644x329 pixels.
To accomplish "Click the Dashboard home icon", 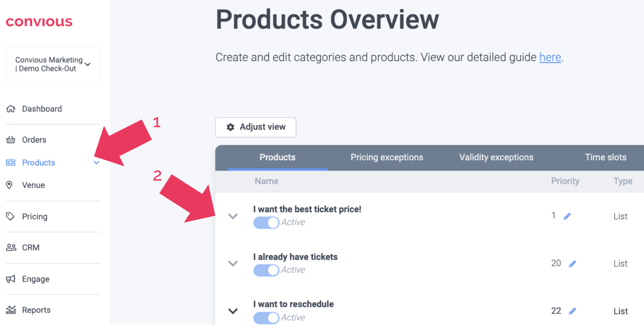I will (x=11, y=109).
